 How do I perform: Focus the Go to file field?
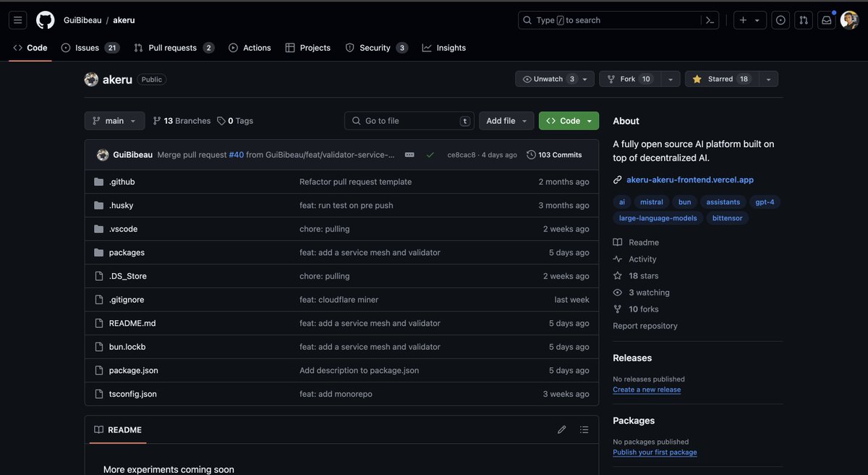409,121
